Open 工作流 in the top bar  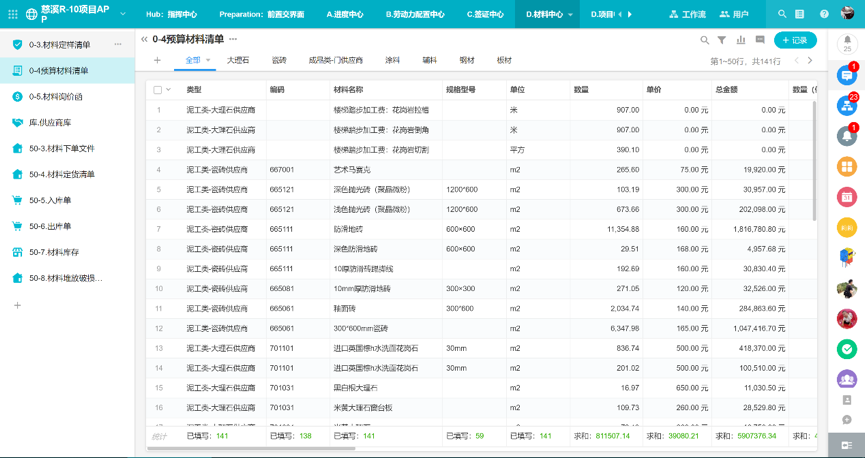tap(687, 14)
